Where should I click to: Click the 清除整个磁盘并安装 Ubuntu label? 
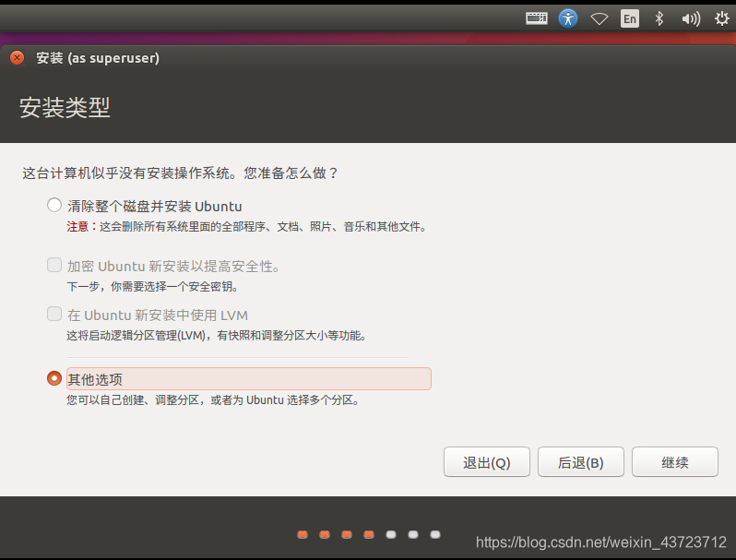(155, 207)
